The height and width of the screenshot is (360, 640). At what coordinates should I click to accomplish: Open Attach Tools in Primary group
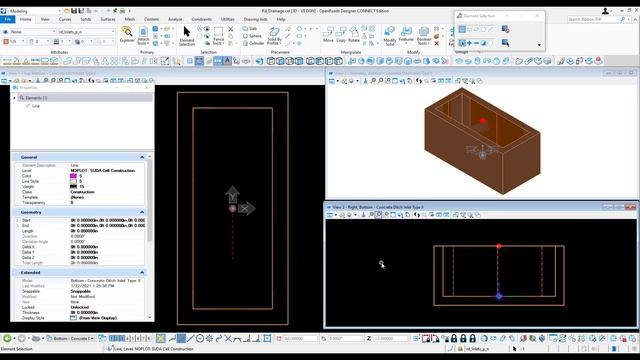pyautogui.click(x=143, y=36)
